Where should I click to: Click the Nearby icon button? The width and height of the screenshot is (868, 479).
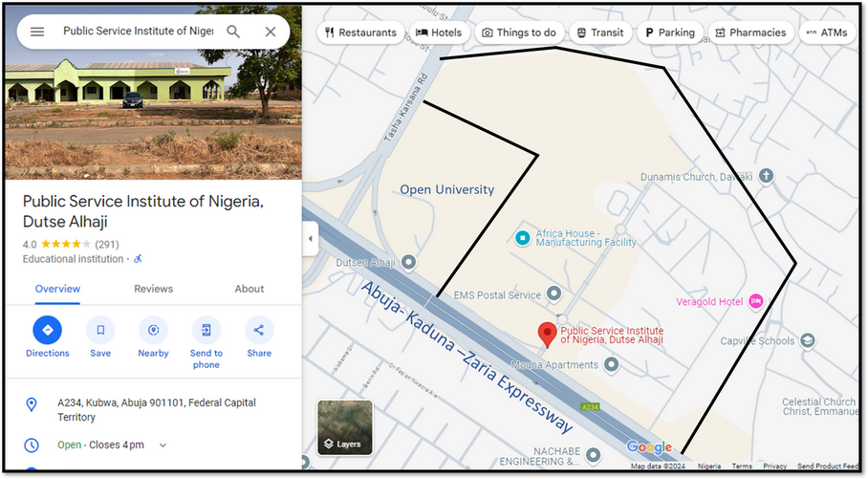(x=153, y=330)
